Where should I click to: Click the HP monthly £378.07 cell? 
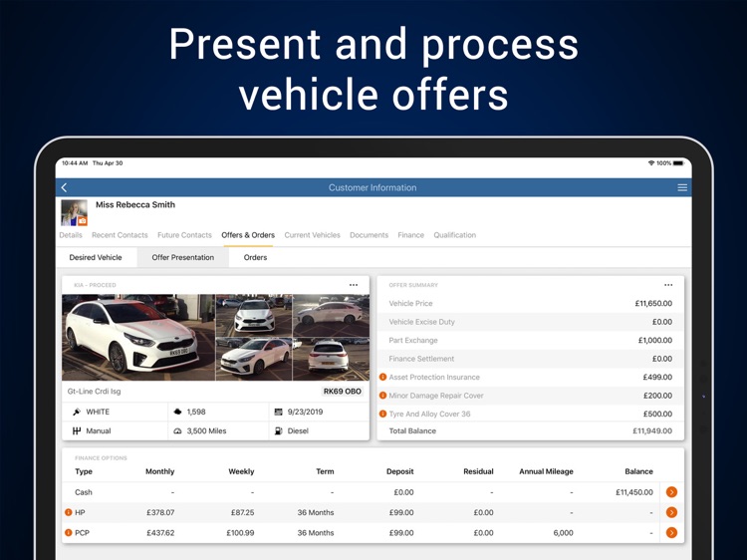point(160,512)
